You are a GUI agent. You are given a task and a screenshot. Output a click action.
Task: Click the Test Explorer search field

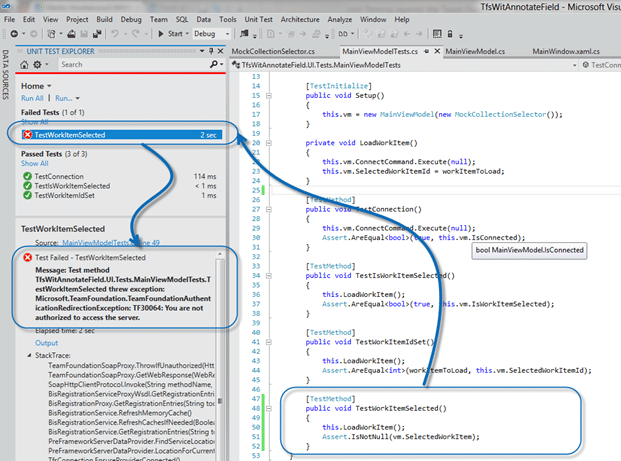click(x=133, y=65)
